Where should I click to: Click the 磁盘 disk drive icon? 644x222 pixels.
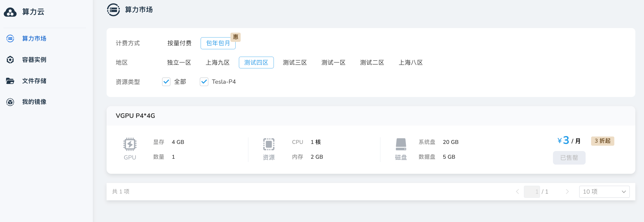(401, 144)
